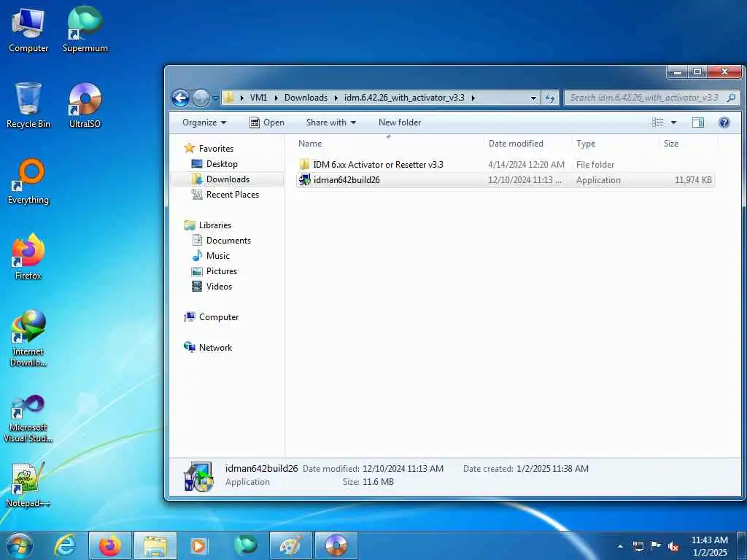This screenshot has height=560, width=747.
Task: Open the view options dropdown arrow
Action: pyautogui.click(x=673, y=122)
